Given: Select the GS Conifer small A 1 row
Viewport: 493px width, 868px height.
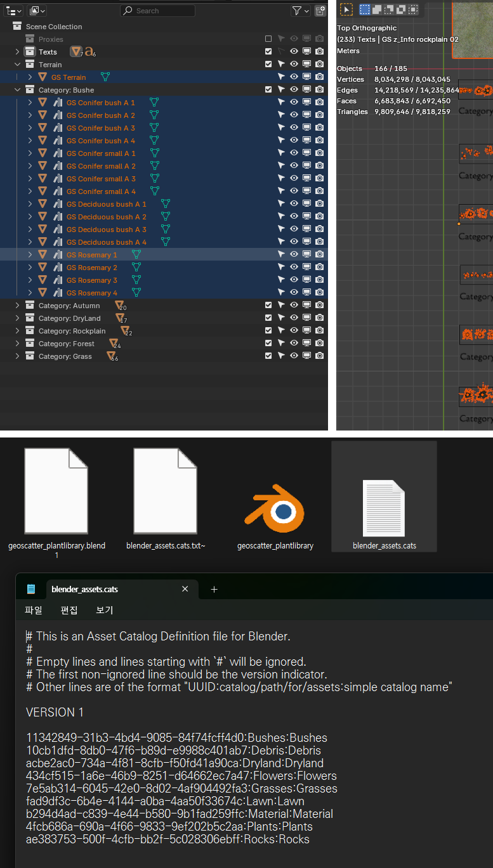Looking at the screenshot, I should tap(164, 153).
